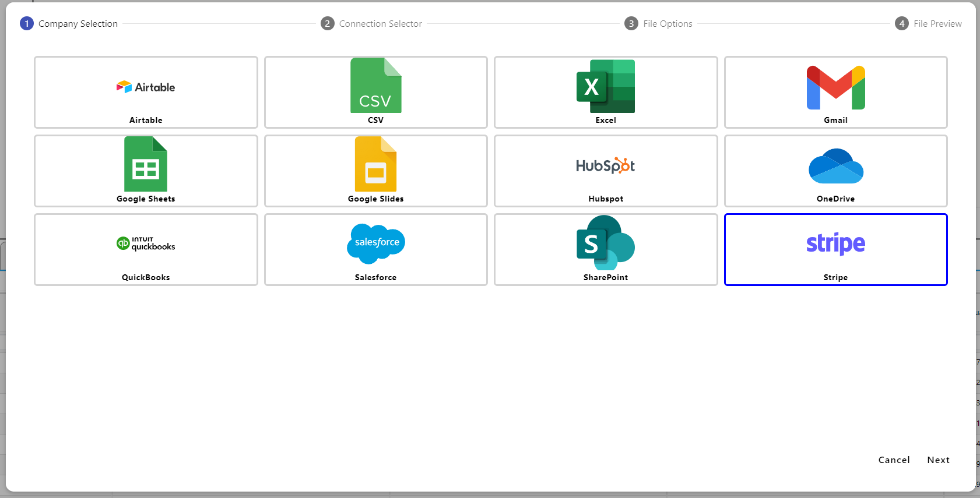The width and height of the screenshot is (980, 498).
Task: Pick the SharePoint icon
Action: (x=605, y=243)
